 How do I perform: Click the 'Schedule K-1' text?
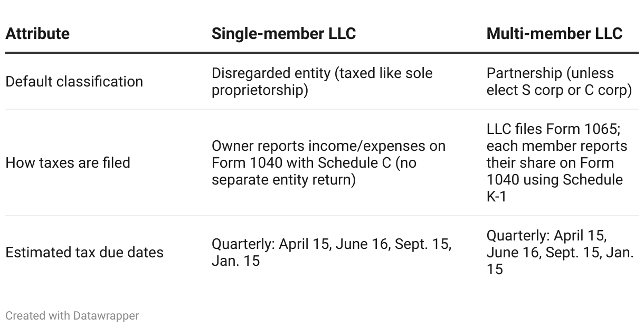coord(554,188)
